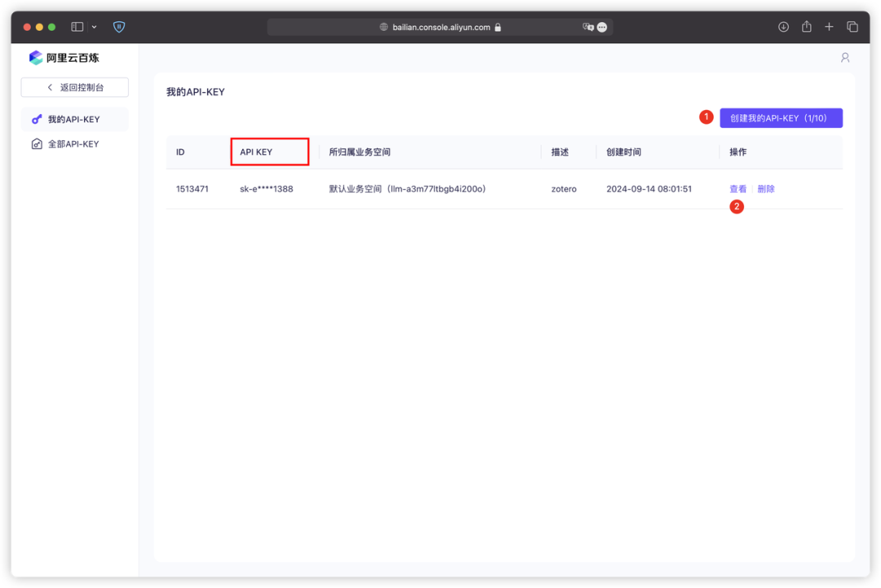Viewport: 881px width, 588px height.
Task: Click the tab overview icon at top right
Action: (852, 26)
